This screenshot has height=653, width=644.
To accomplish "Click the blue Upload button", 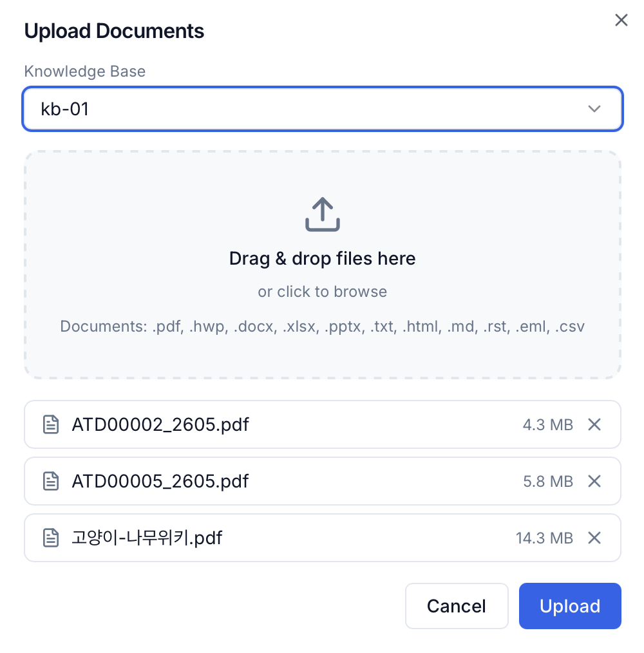I will [x=570, y=606].
